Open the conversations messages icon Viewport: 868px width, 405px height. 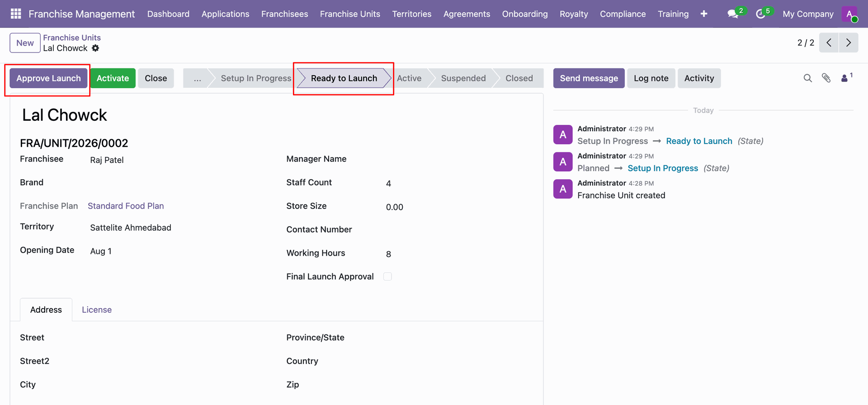[733, 14]
